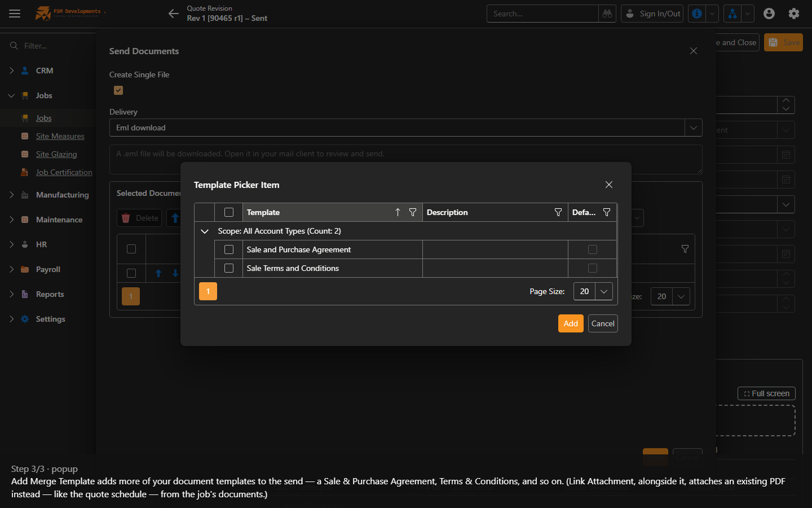Click Add in Template Picker
The image size is (812, 508).
coord(571,323)
